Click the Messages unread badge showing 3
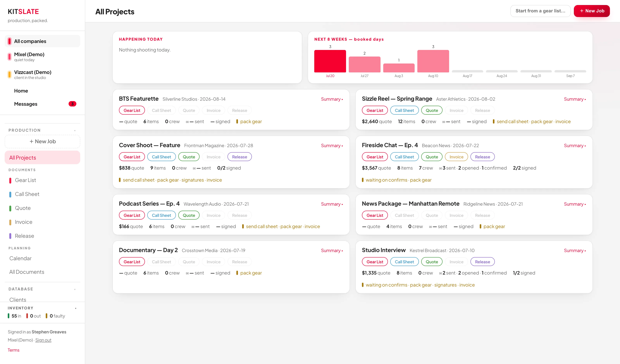Image resolution: width=620 pixels, height=364 pixels. coord(72,104)
